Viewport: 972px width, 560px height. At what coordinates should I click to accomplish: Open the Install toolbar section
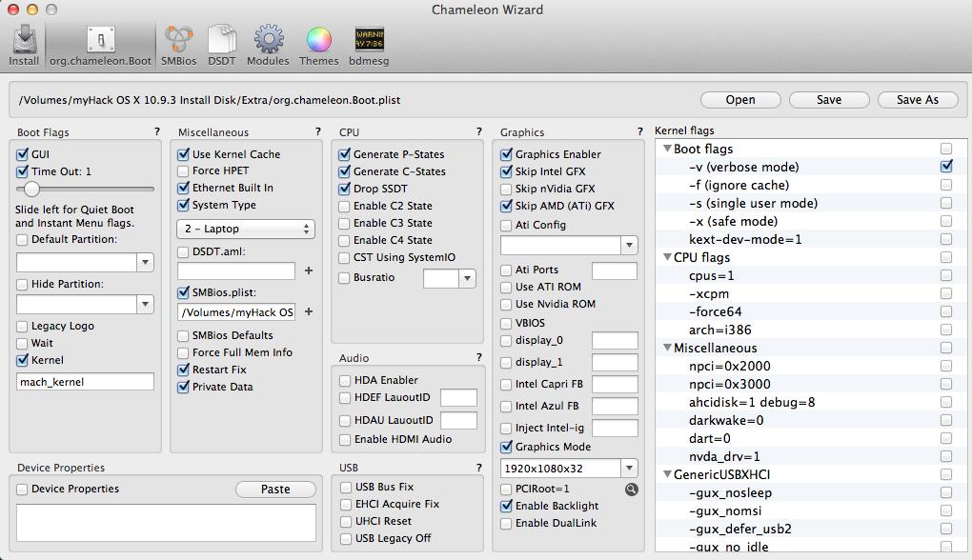(24, 45)
